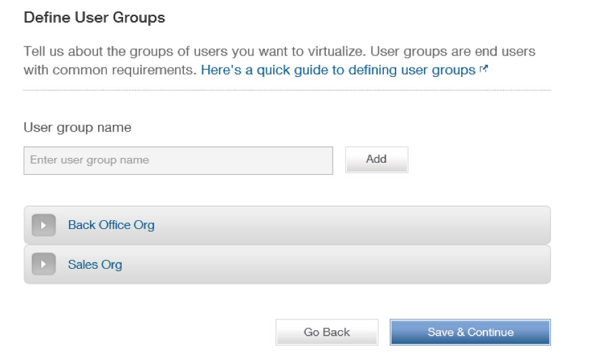Click the Define User Groups heading

(95, 18)
